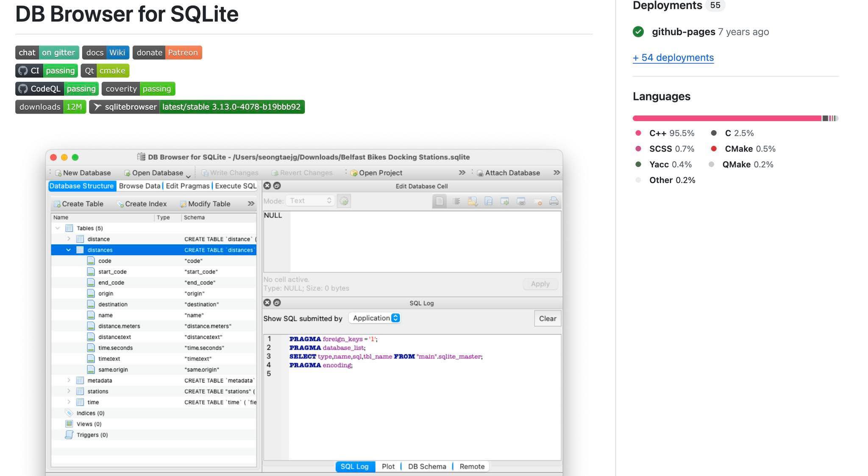Toggle the highlighted page icon in cell toolbar

[440, 201]
